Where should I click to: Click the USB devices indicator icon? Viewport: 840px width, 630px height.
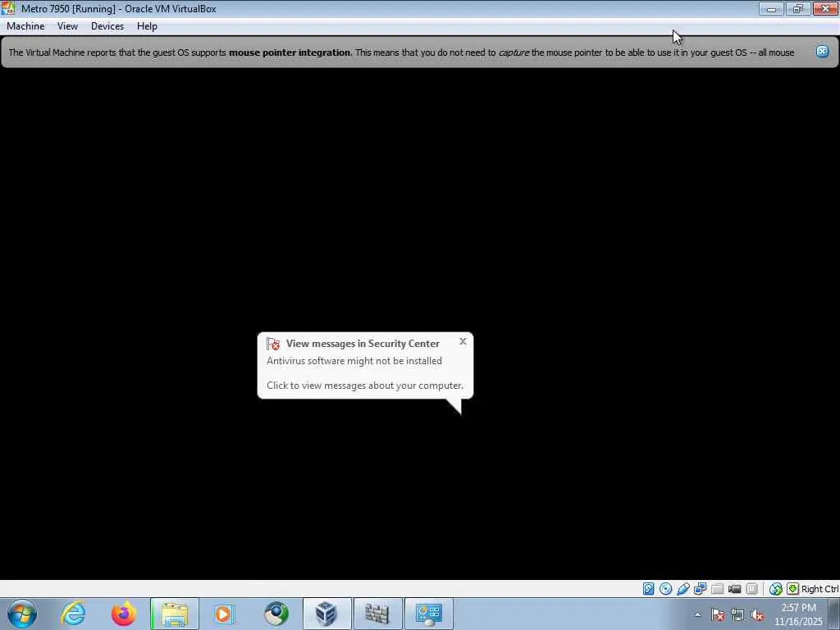[682, 589]
